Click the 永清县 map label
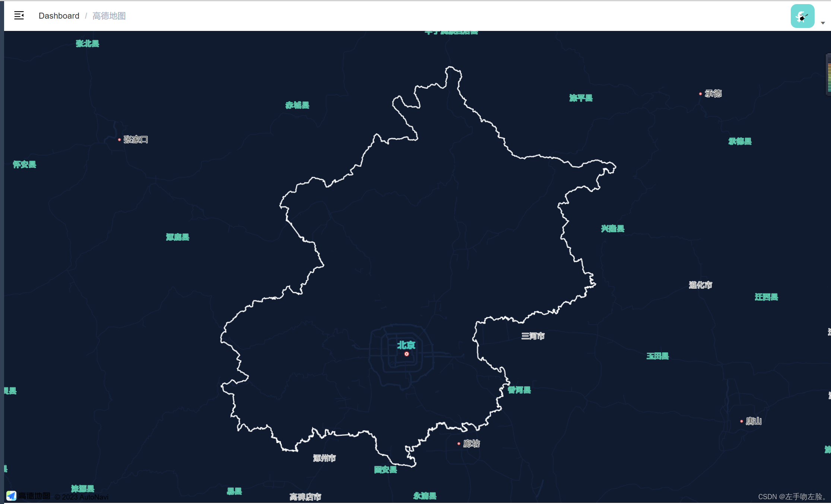 pyautogui.click(x=425, y=496)
